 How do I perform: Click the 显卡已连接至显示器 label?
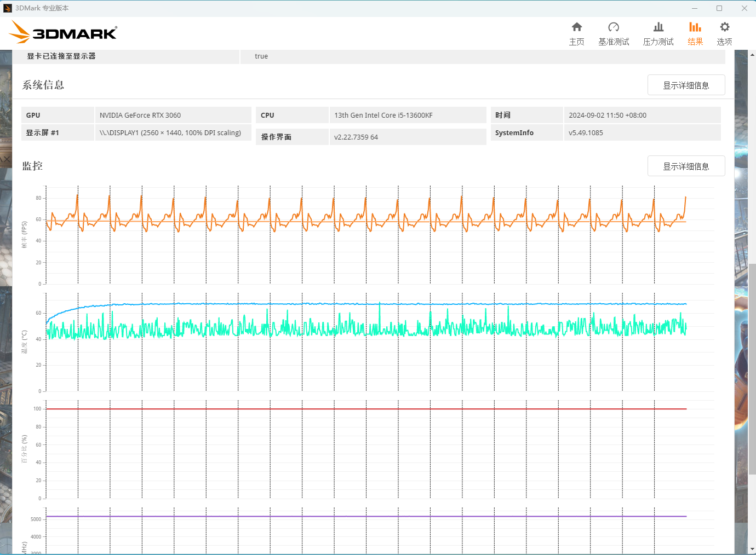(x=61, y=56)
